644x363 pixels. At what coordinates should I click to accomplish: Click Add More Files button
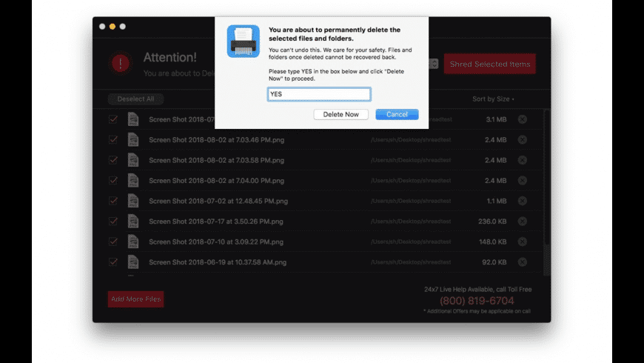coord(135,299)
